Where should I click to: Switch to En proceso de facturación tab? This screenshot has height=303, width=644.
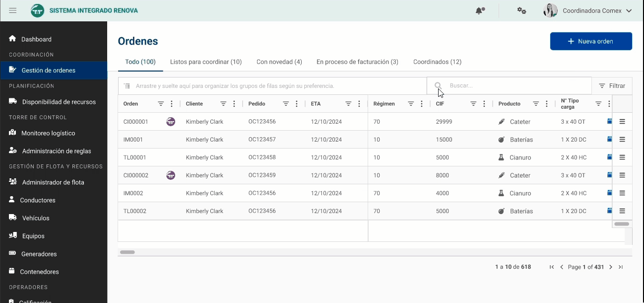[357, 62]
